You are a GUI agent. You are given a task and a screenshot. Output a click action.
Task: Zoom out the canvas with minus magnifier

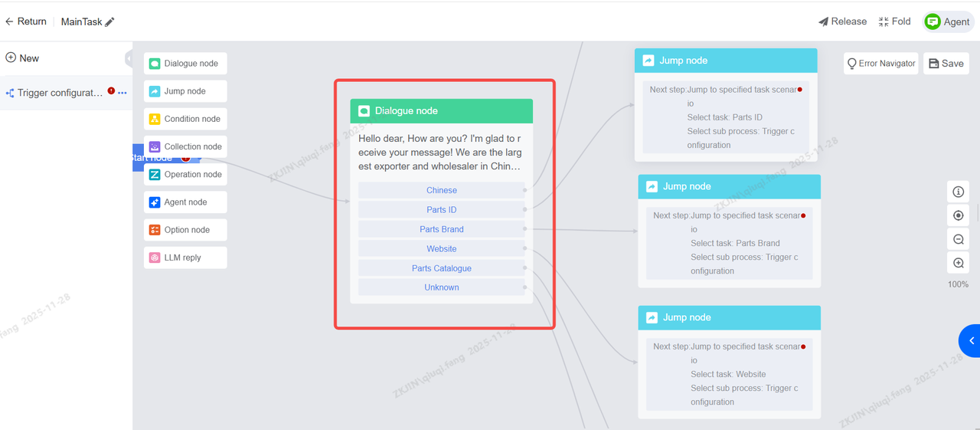[x=958, y=239]
